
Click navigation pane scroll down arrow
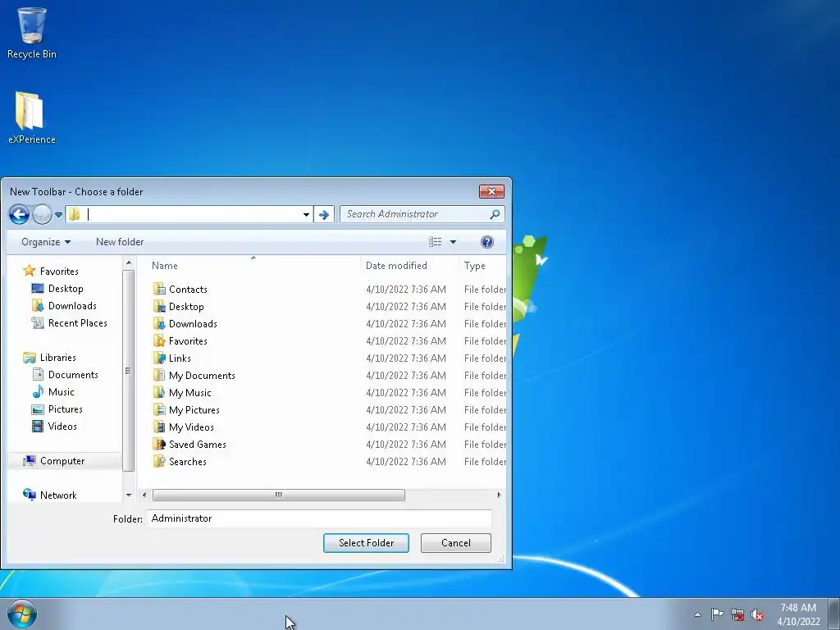(x=129, y=495)
